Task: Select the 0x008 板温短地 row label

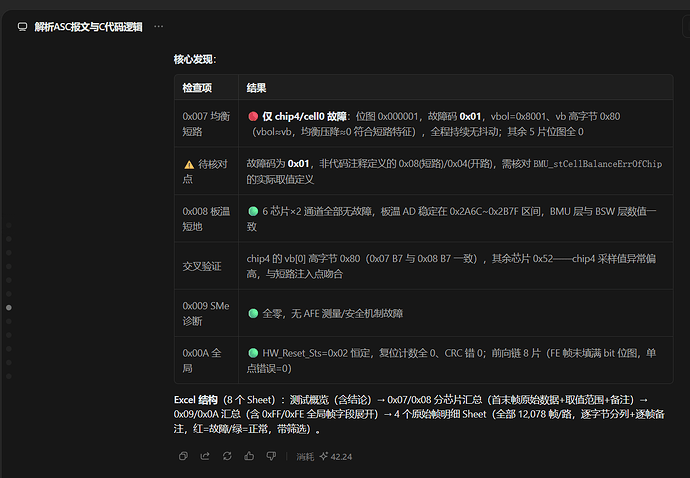Action: coord(206,219)
